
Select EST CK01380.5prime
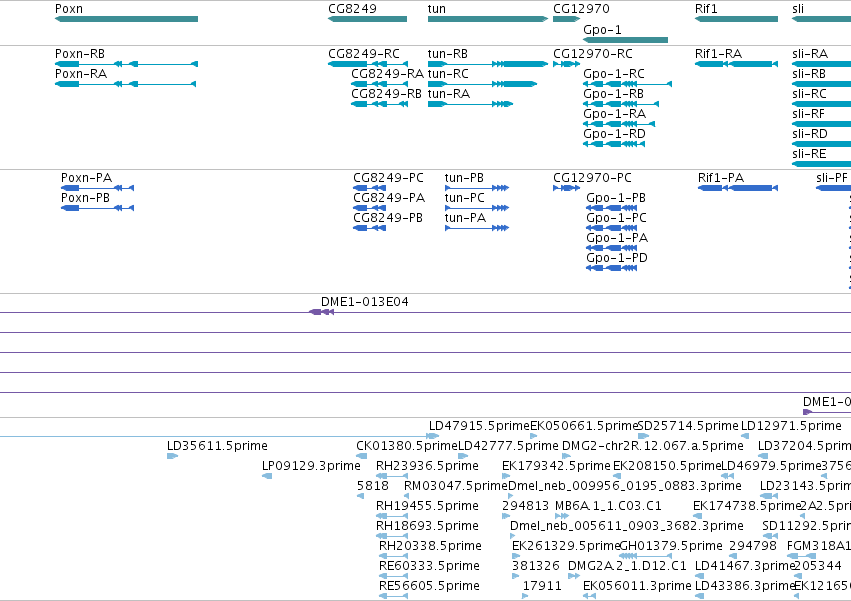pos(407,446)
